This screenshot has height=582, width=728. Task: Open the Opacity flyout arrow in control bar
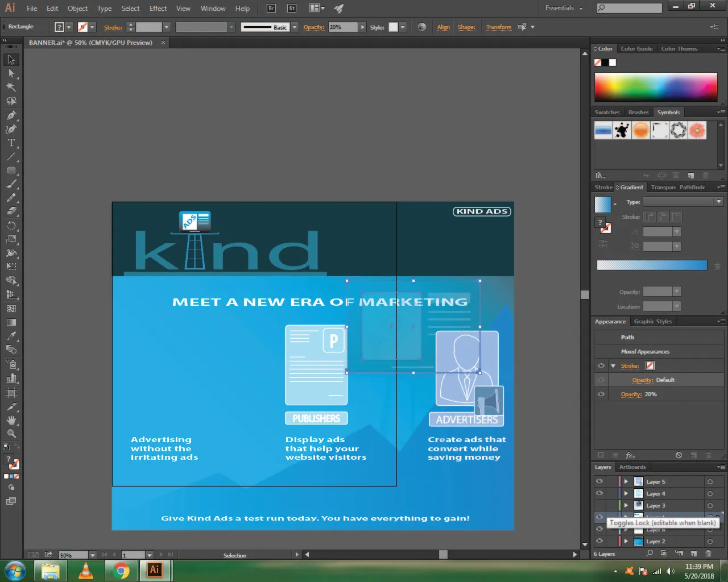(x=362, y=27)
